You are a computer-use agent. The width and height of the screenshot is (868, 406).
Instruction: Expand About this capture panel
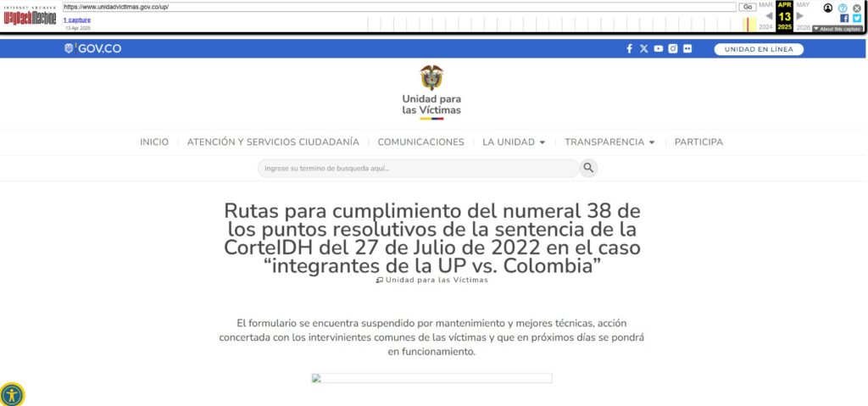(x=837, y=29)
